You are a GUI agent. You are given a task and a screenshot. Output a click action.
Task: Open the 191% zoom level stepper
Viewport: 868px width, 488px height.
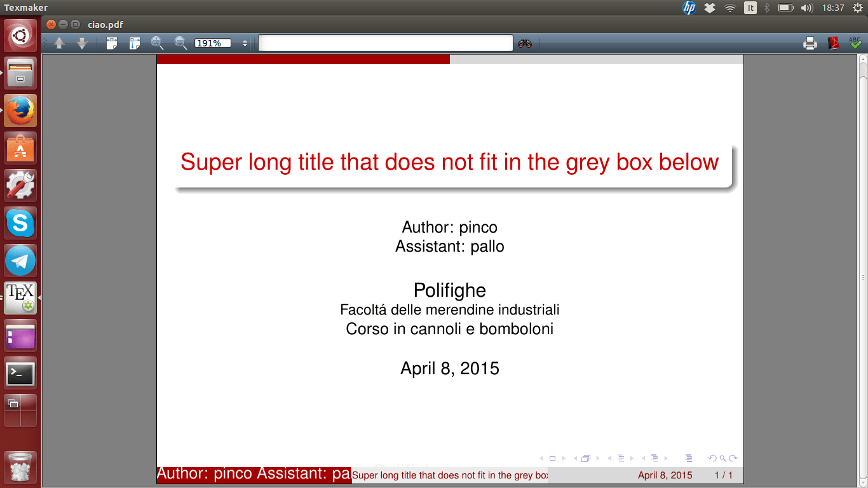coord(245,43)
